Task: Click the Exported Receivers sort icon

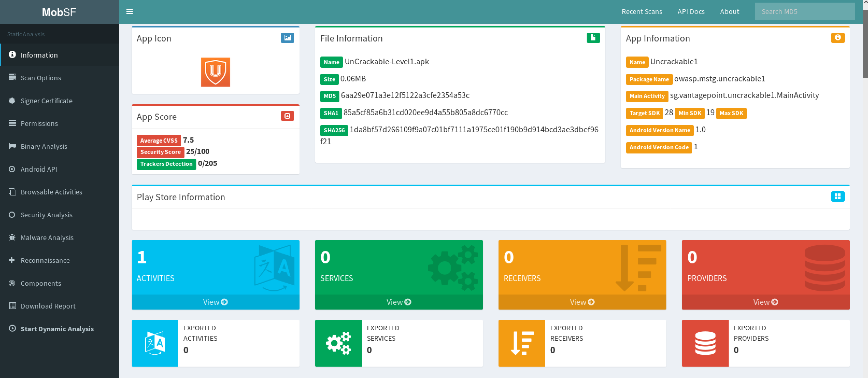Action: tap(522, 343)
